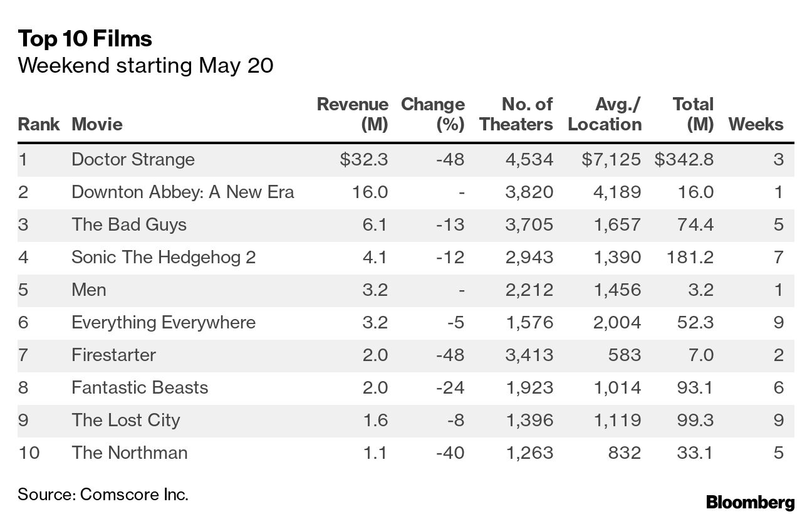This screenshot has width=812, height=519.
Task: Click the Firestarter movie name
Action: (x=113, y=355)
